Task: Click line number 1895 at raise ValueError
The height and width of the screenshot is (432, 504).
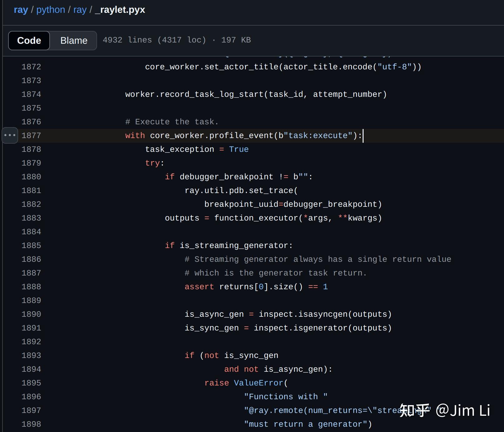Action: (x=31, y=383)
